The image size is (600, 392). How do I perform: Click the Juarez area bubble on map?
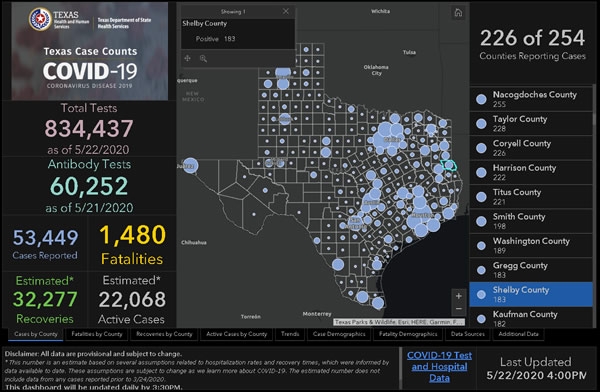coord(190,165)
